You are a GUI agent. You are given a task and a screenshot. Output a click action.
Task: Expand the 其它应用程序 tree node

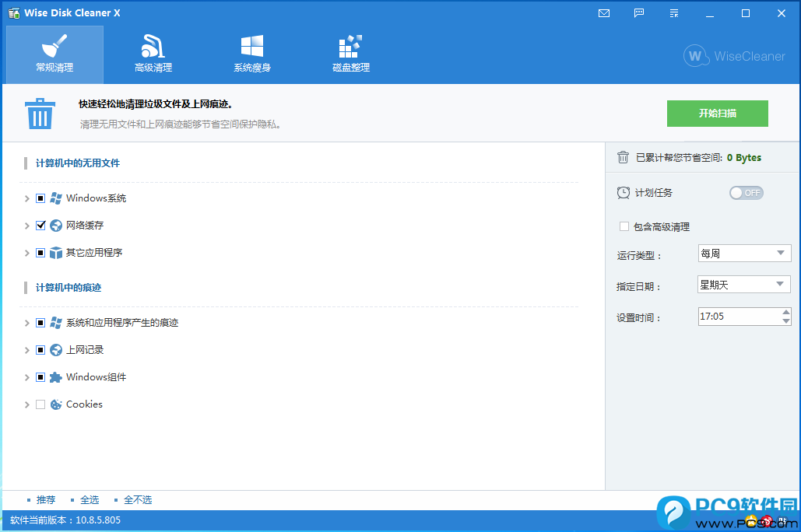(x=26, y=254)
